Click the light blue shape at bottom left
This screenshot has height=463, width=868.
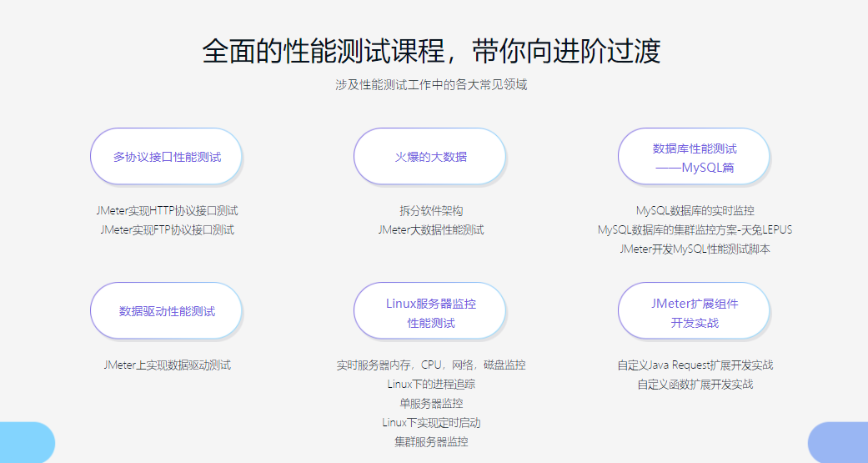click(25, 443)
